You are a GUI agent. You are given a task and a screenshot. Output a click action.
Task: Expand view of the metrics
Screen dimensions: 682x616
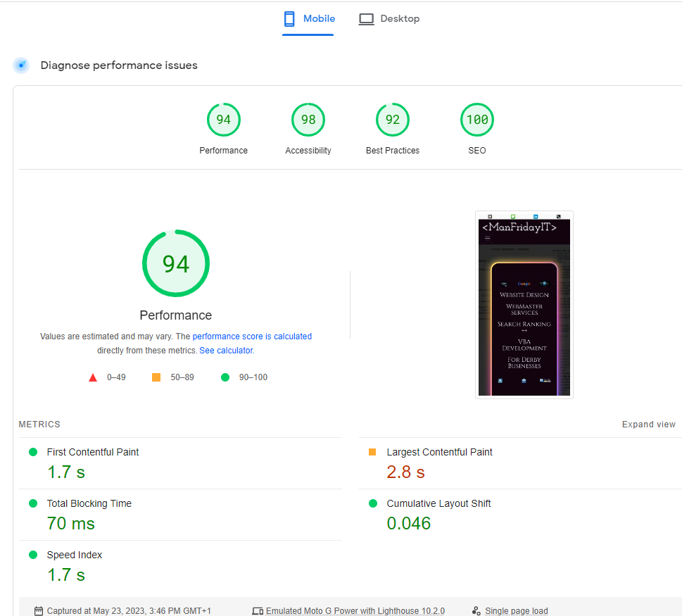(648, 425)
